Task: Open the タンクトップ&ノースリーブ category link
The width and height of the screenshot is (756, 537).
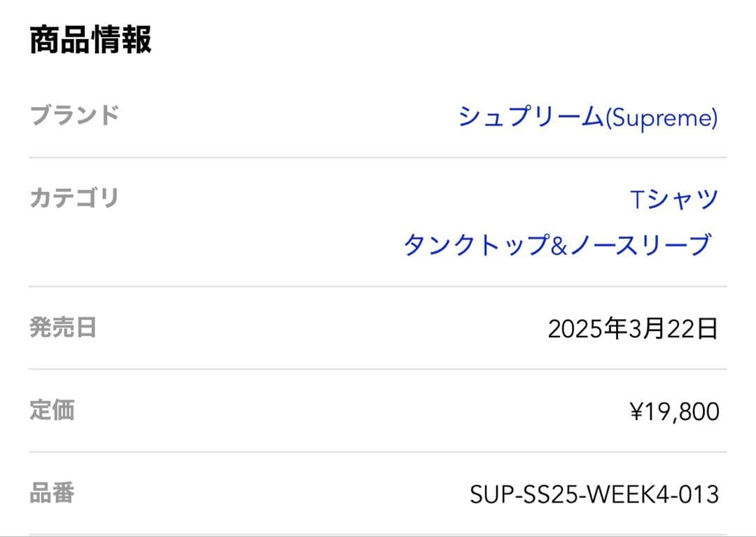Action: 560,245
